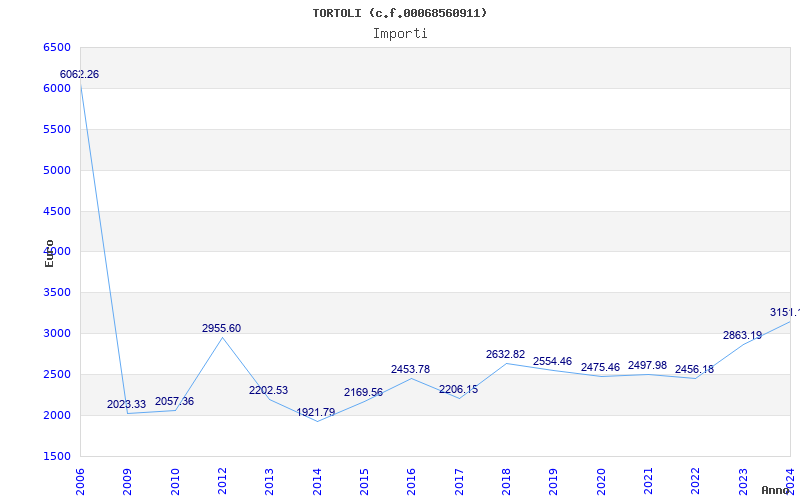The image size is (800, 500).
Task: Click the 2500 y-axis tick label
Action: pos(57,374)
